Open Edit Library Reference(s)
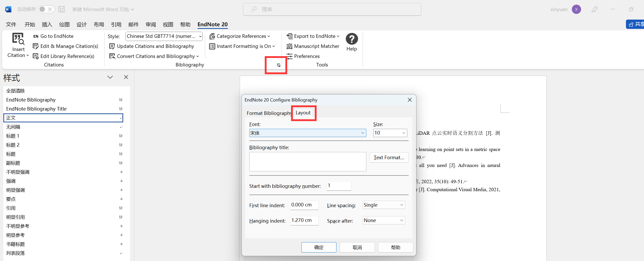Screen dimensions: 644x261 (64, 56)
